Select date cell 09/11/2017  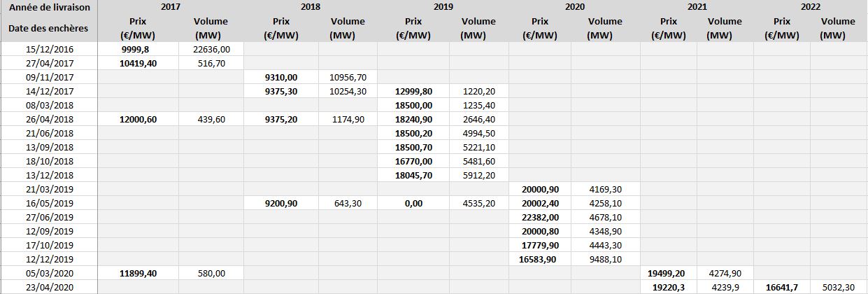pyautogui.click(x=49, y=77)
